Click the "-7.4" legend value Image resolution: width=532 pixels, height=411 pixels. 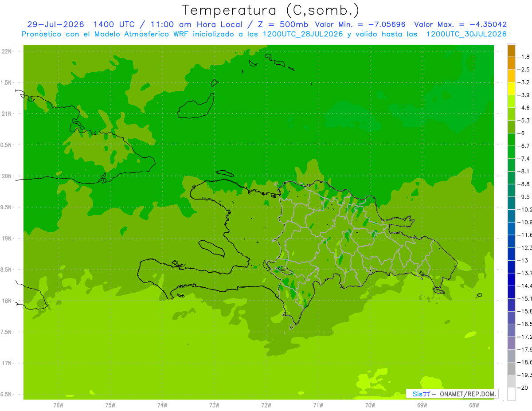click(524, 158)
